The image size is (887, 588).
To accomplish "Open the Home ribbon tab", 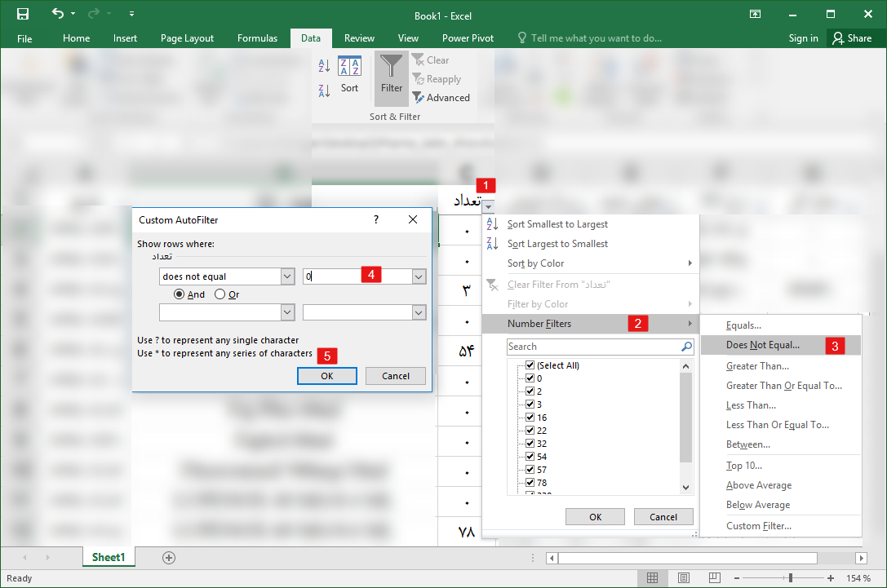I will [x=77, y=38].
